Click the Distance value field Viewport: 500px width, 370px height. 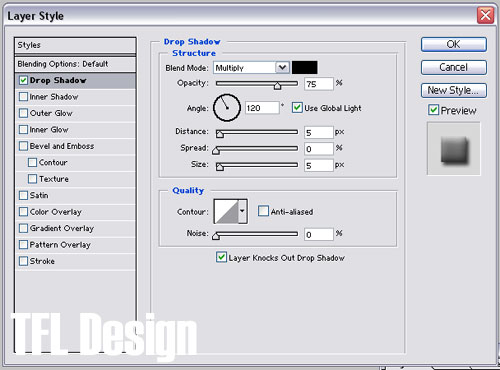click(x=318, y=132)
